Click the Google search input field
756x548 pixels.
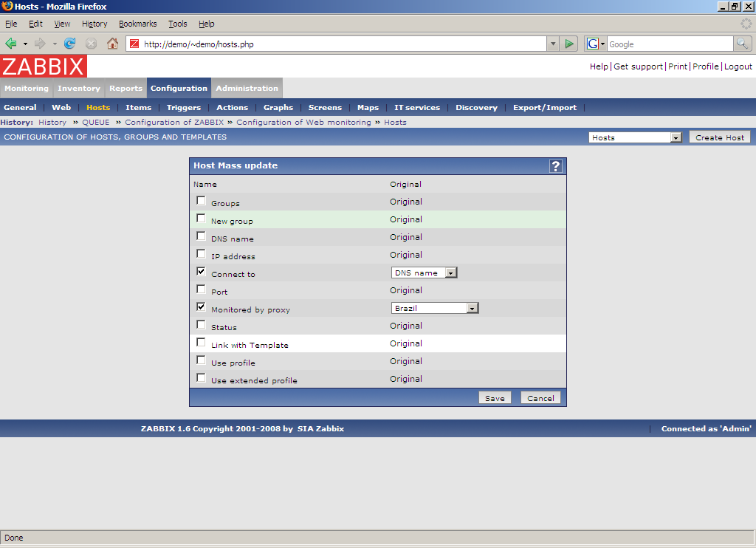[x=670, y=44]
